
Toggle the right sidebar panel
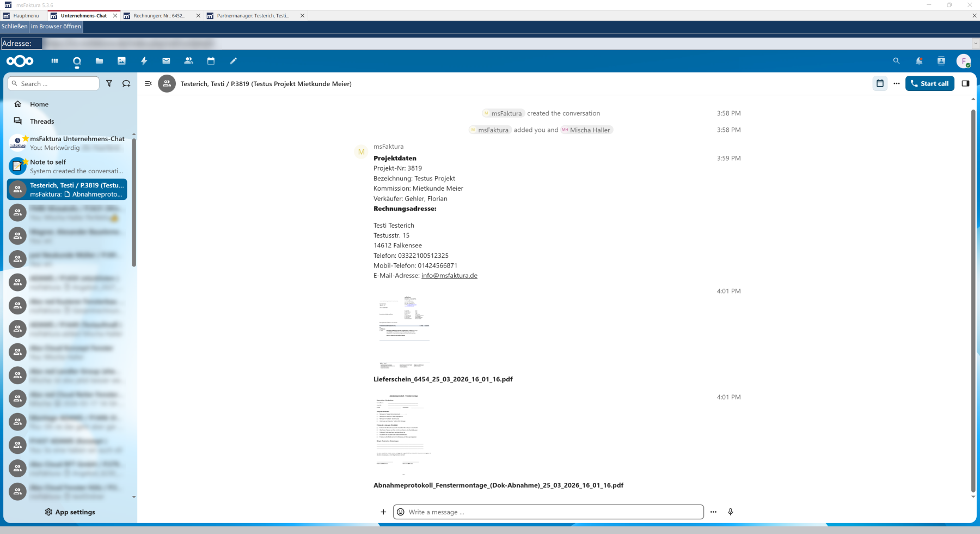(x=965, y=83)
